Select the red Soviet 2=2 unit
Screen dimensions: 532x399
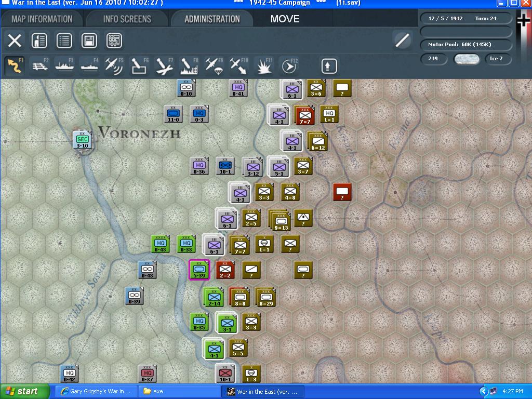[x=225, y=270]
